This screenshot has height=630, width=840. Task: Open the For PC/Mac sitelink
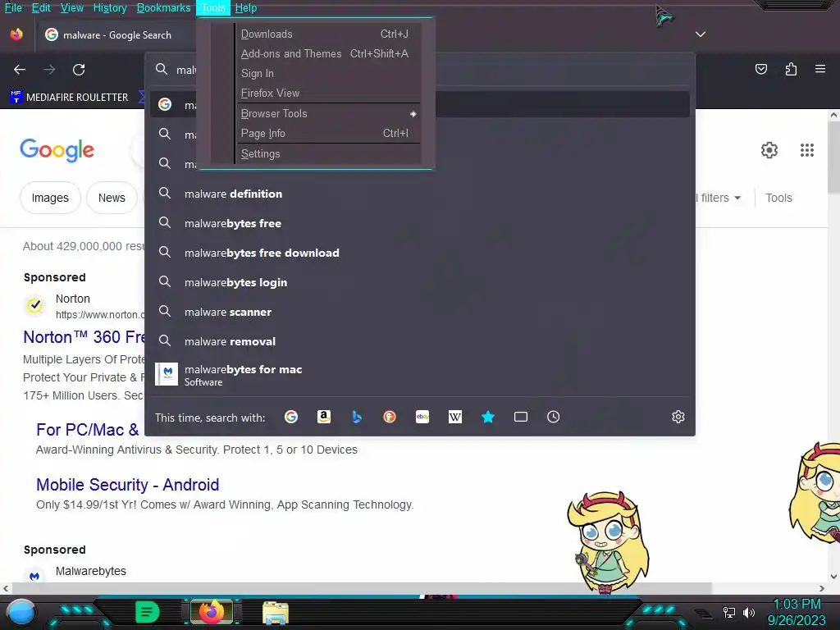(x=87, y=430)
